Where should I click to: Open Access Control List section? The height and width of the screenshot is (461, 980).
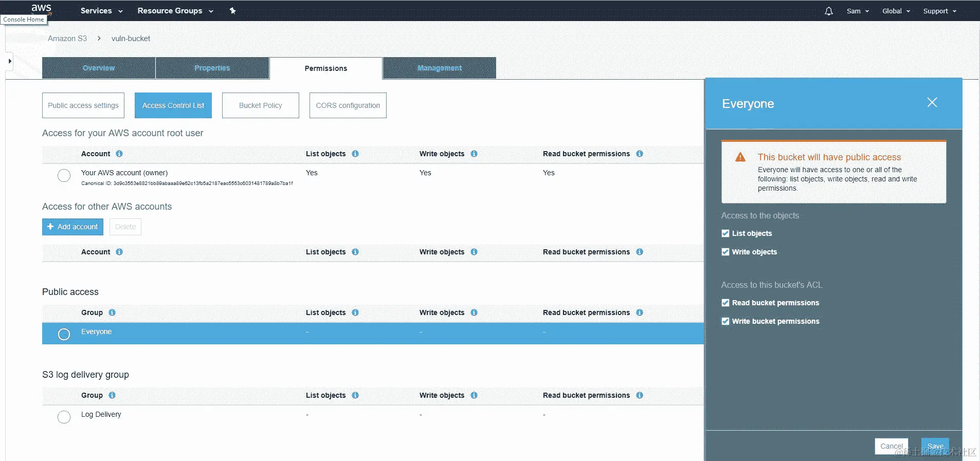(x=173, y=105)
